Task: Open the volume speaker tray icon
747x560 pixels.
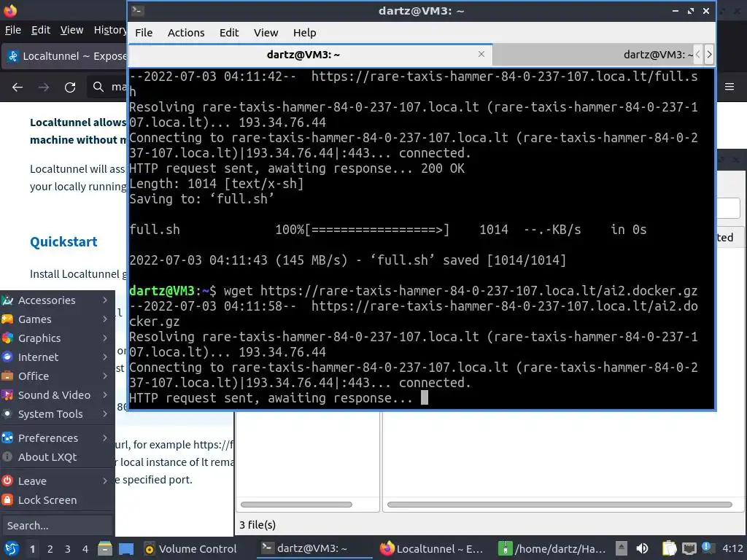Action: coord(643,548)
